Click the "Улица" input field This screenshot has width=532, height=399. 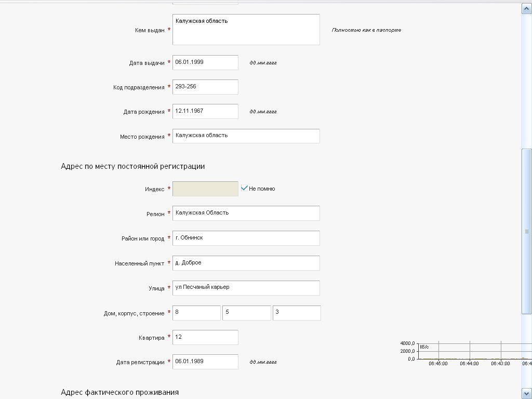coord(246,288)
